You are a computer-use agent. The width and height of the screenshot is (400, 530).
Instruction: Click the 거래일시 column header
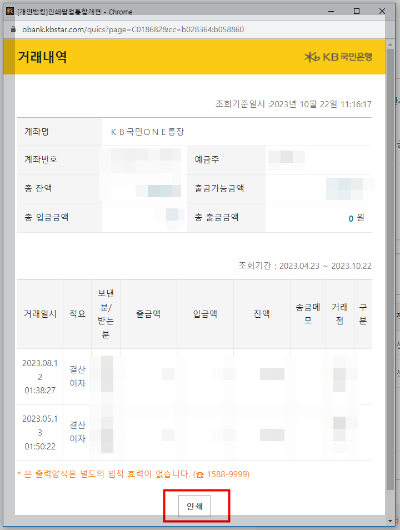pyautogui.click(x=40, y=314)
